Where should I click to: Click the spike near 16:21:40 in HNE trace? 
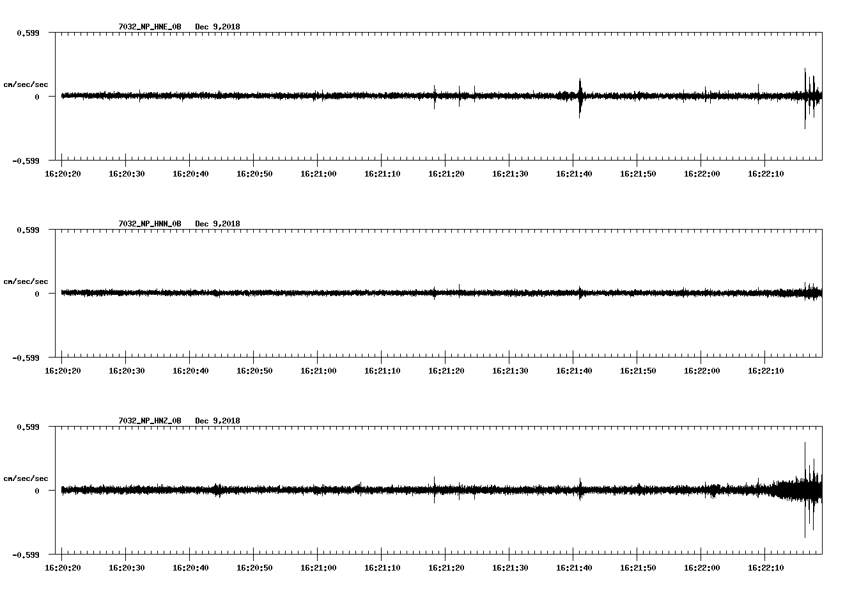pyautogui.click(x=580, y=97)
